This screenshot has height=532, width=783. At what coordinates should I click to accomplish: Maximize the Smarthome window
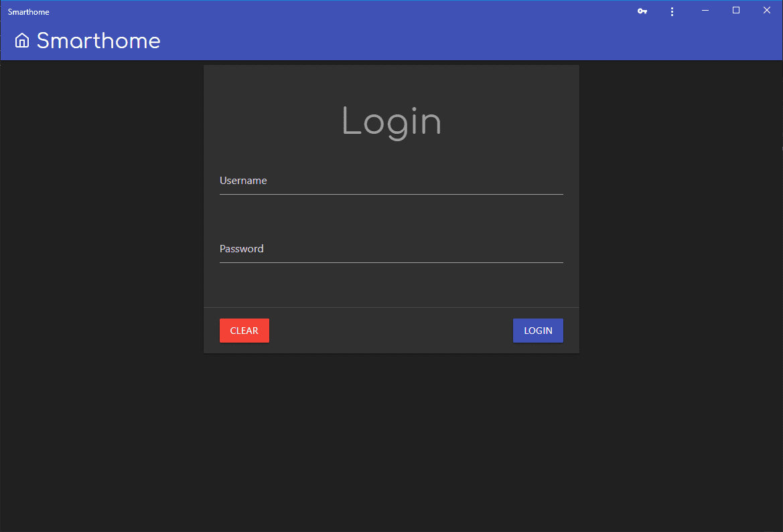click(x=736, y=11)
